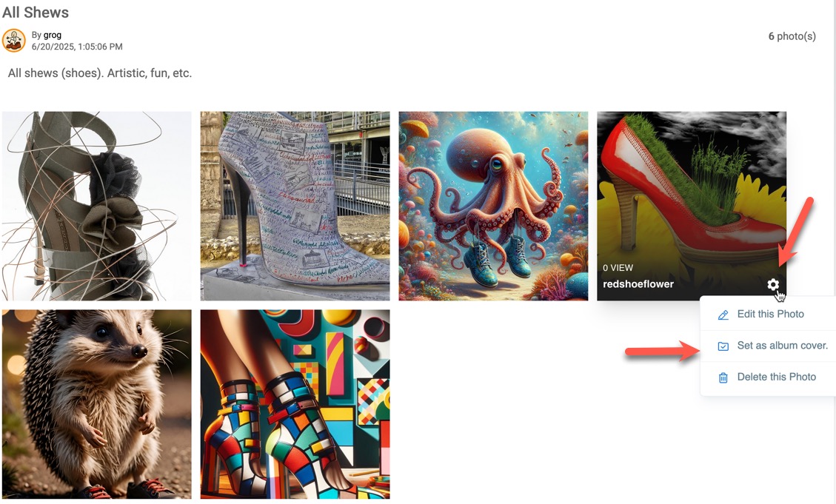Open grog's avatar image

pyautogui.click(x=13, y=41)
